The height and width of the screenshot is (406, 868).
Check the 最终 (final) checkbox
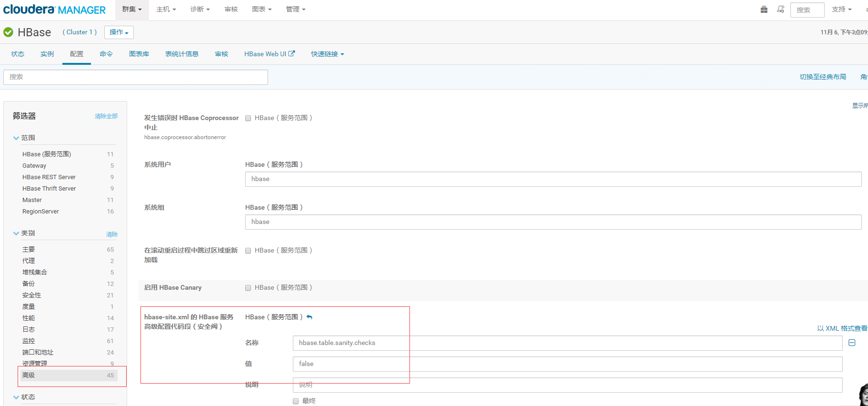[x=296, y=401]
